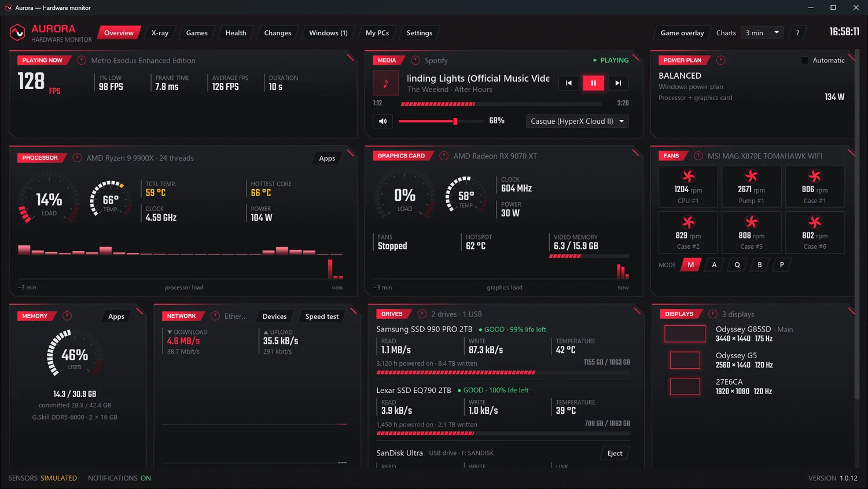Set fan mode to Q
868x489 pixels.
[737, 264]
